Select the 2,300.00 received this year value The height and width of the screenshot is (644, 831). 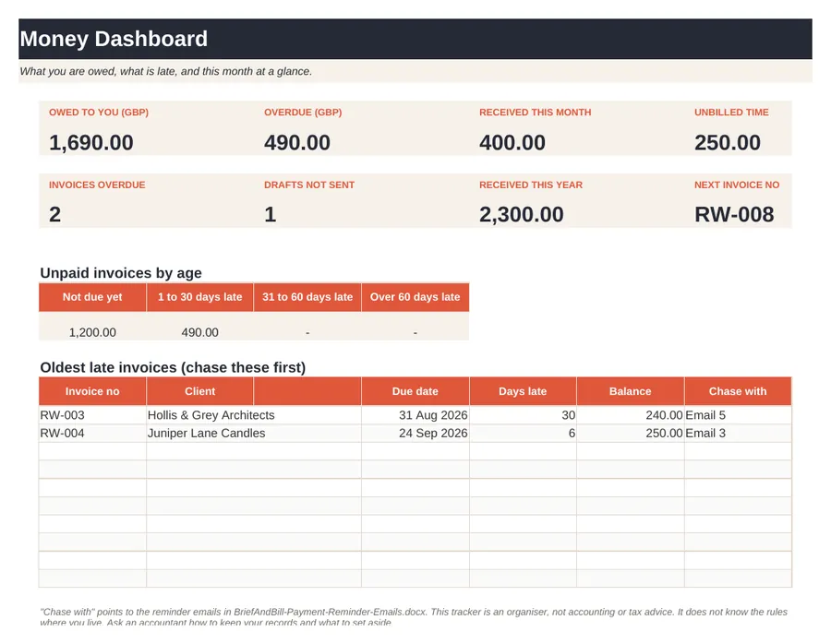522,214
